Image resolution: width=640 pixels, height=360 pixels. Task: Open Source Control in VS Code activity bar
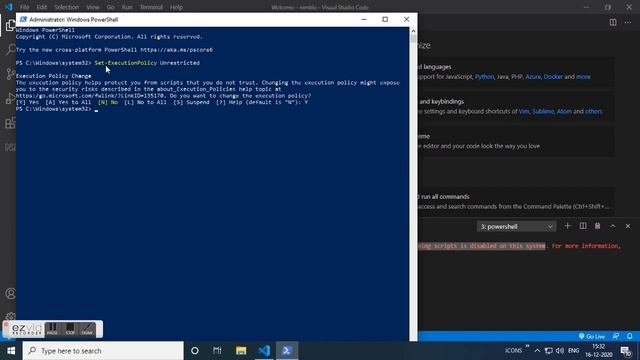pos(10,74)
